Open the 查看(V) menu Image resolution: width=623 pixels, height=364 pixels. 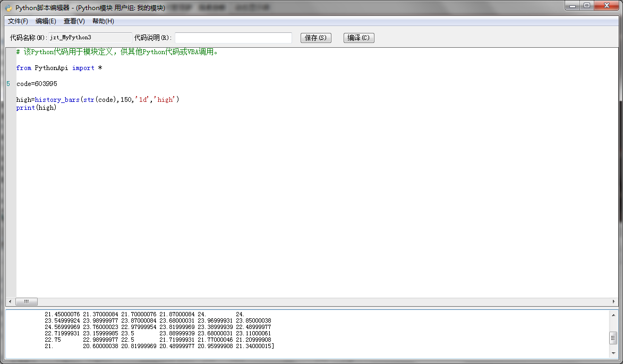(x=74, y=21)
